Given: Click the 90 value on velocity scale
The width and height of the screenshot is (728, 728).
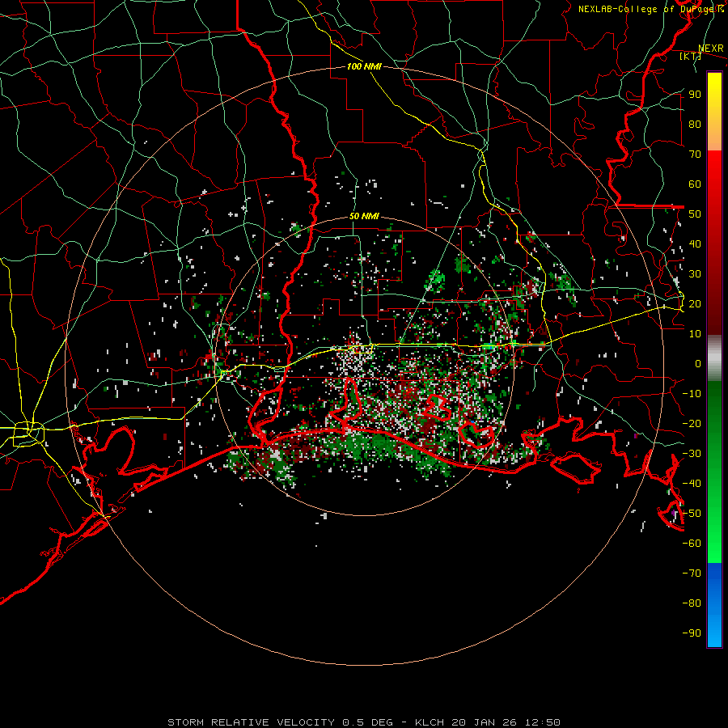Looking at the screenshot, I should pyautogui.click(x=695, y=95).
